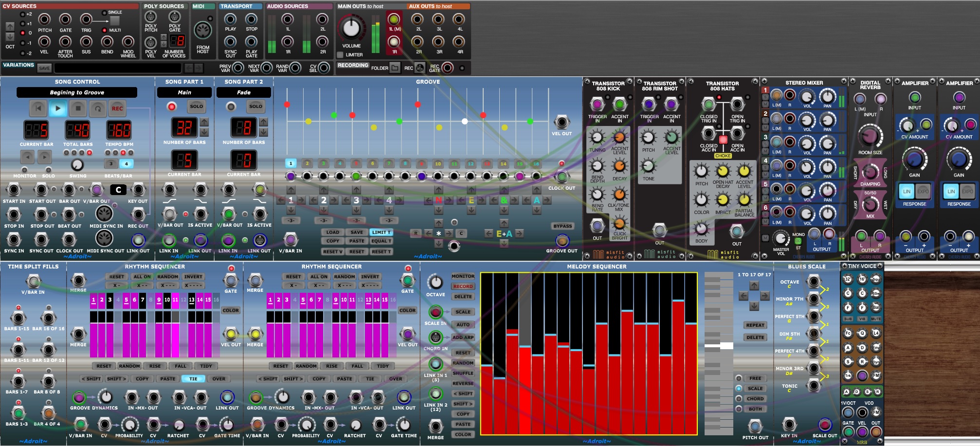The image size is (980, 446).
Task: Click Melody Sequencer SHUFFLE button
Action: (463, 373)
